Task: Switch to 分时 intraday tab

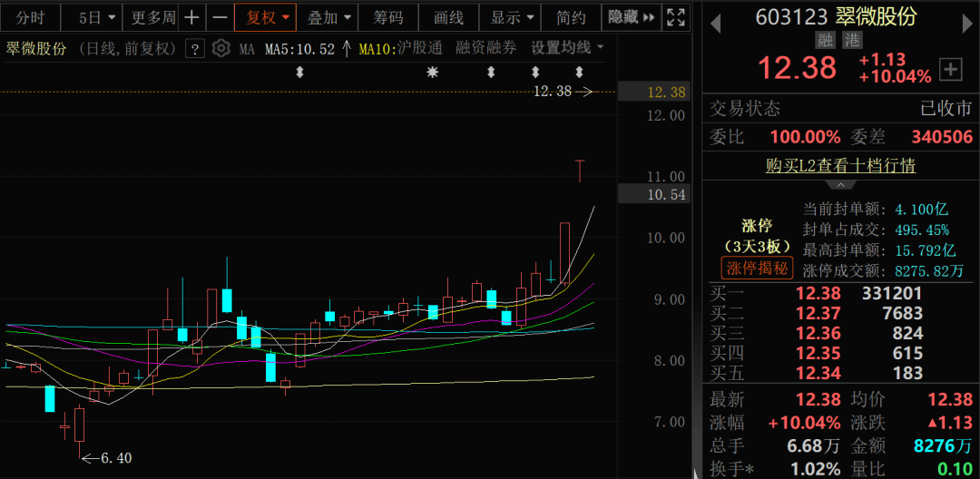Action: tap(31, 17)
